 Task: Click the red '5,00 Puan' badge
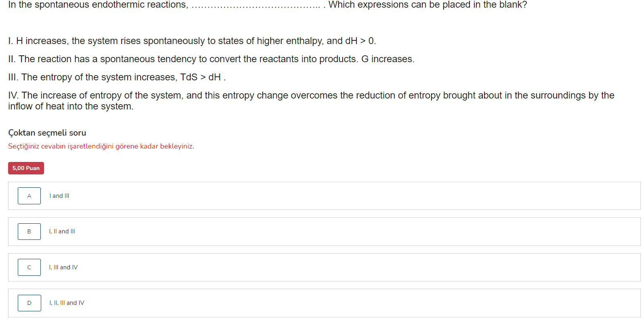click(x=26, y=168)
